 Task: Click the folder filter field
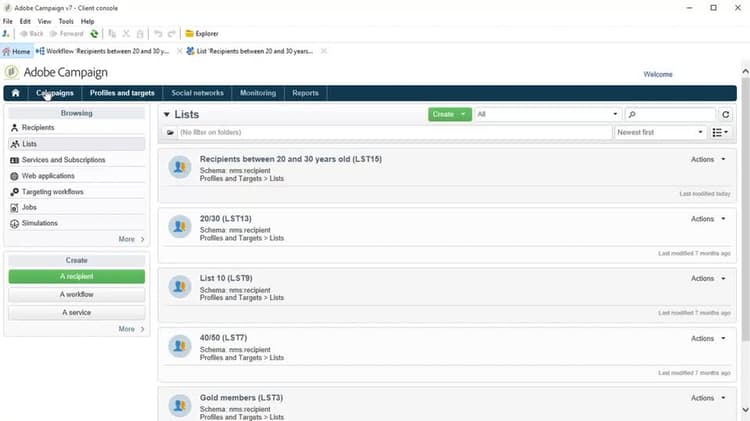[x=395, y=133]
